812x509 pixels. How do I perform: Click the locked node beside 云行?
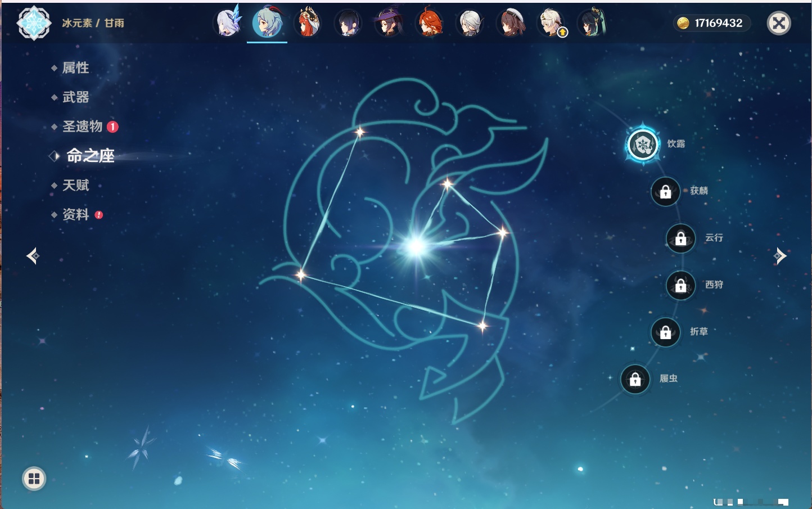681,238
